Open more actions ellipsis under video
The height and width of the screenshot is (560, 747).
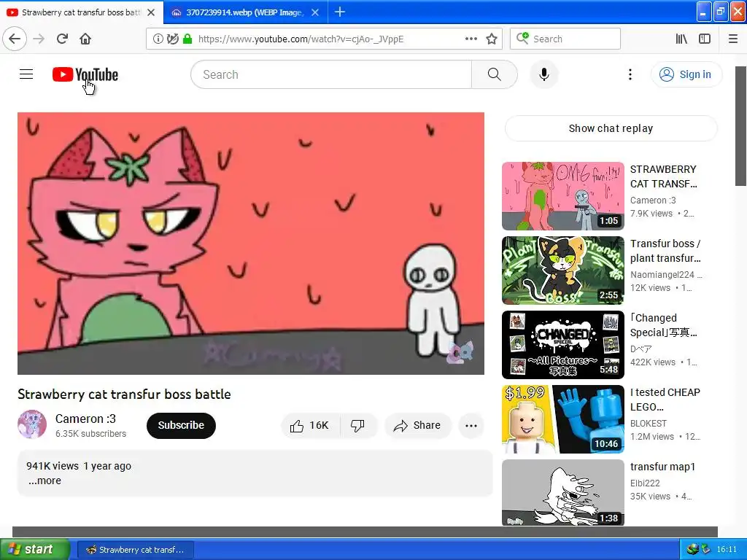[471, 426]
